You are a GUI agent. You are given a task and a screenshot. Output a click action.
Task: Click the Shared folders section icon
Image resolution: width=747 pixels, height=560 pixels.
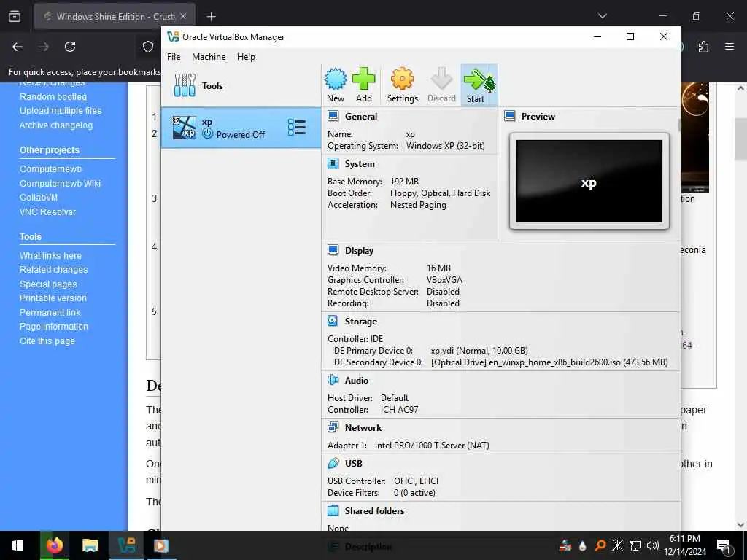point(333,510)
